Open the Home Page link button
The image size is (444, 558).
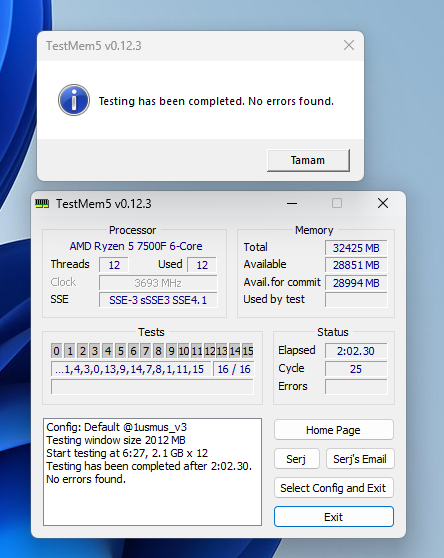pyautogui.click(x=333, y=430)
